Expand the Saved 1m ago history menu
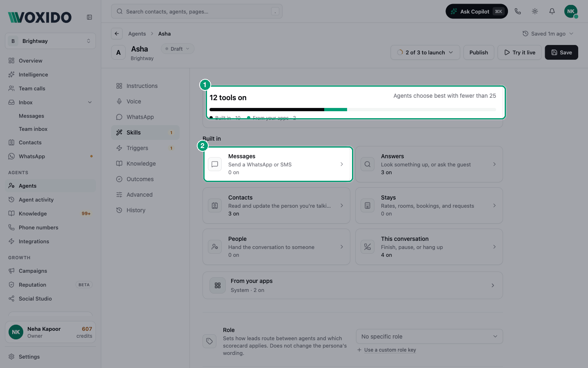Viewport: 588px width, 368px height. 548,34
